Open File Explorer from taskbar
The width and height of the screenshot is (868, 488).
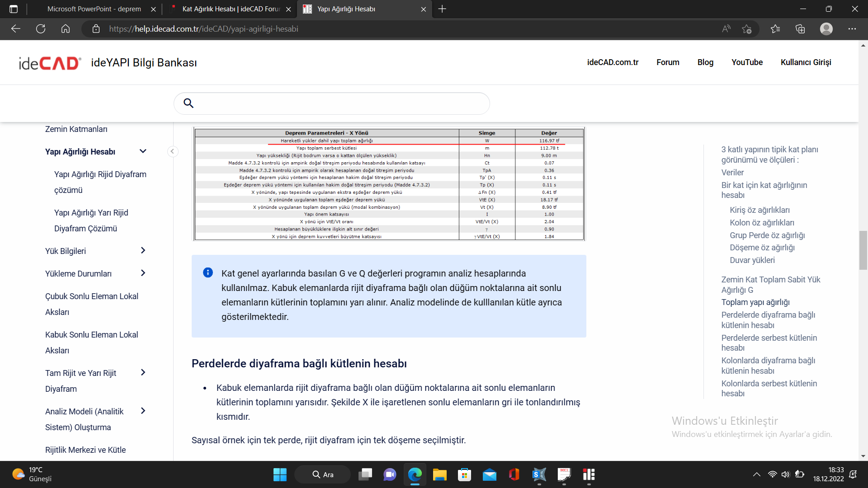point(439,474)
